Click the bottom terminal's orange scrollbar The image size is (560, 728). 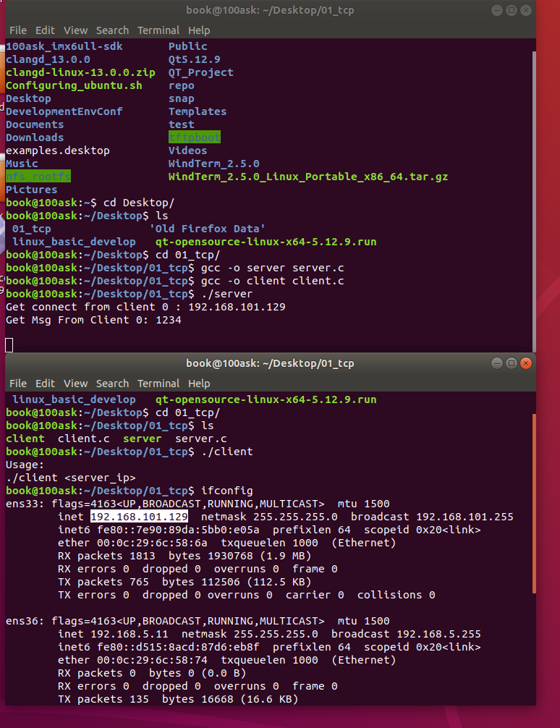(x=534, y=503)
